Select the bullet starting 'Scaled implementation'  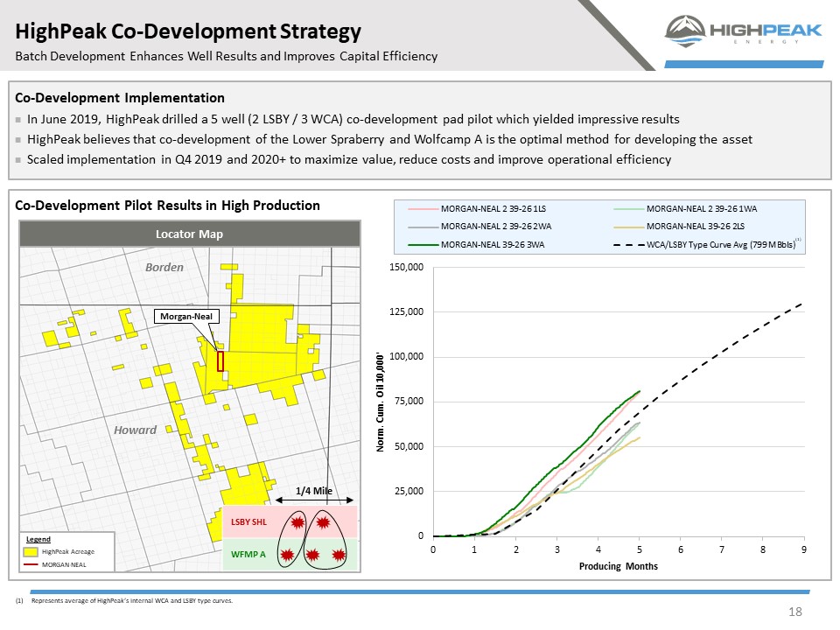pyautogui.click(x=349, y=159)
